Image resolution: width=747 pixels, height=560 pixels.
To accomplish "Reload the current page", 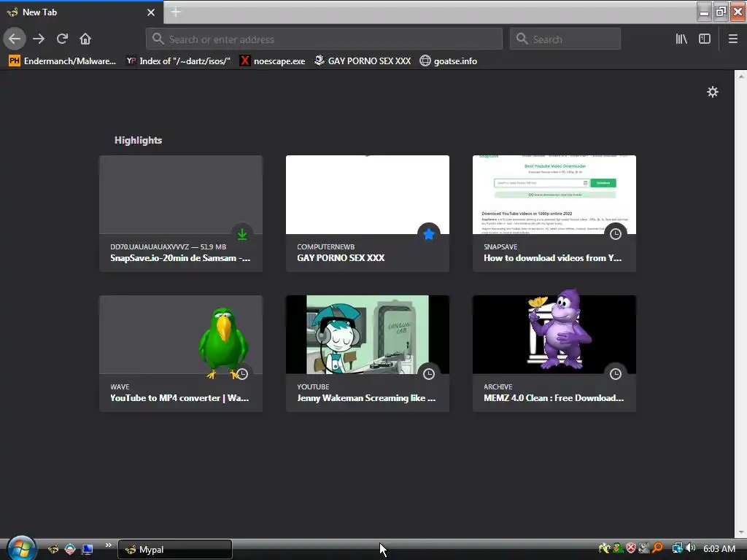I will coord(62,39).
